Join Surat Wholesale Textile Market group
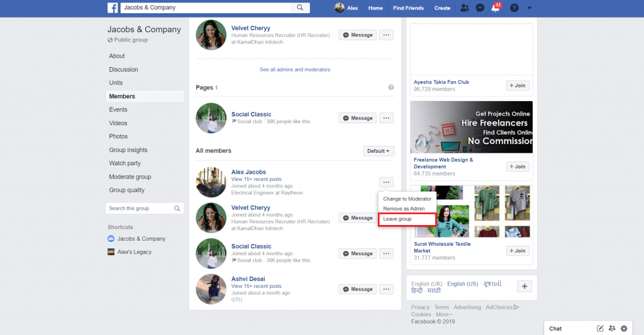The width and height of the screenshot is (644, 335). pos(518,251)
